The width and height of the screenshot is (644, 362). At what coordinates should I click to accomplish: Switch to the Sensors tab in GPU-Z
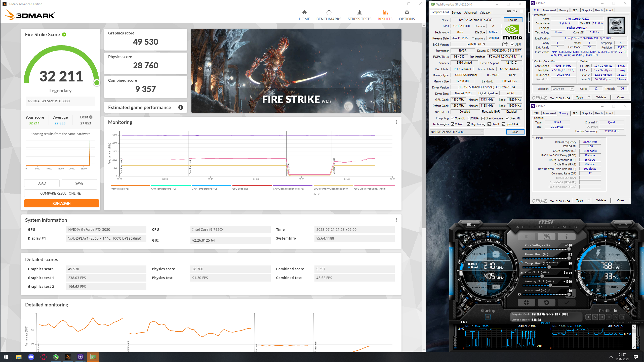[456, 13]
